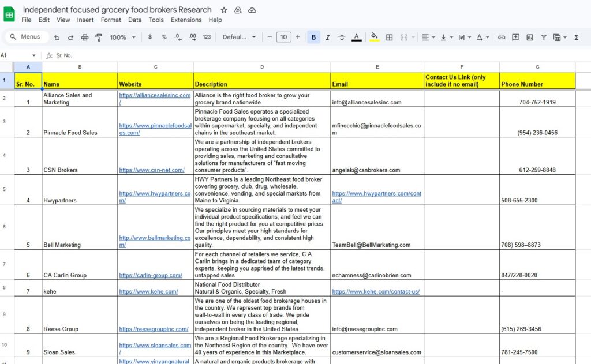
Task: Open the number format 123 menu
Action: [207, 37]
